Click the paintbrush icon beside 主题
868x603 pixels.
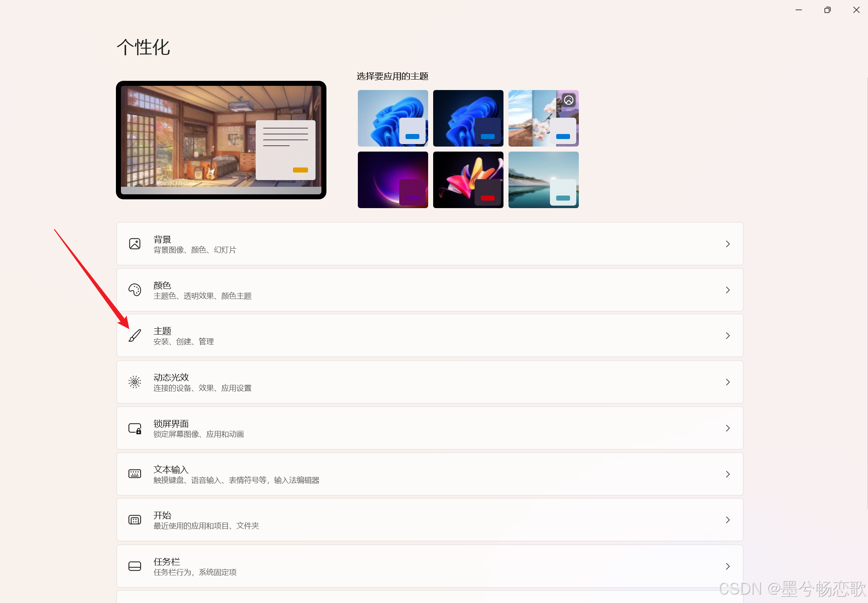135,335
